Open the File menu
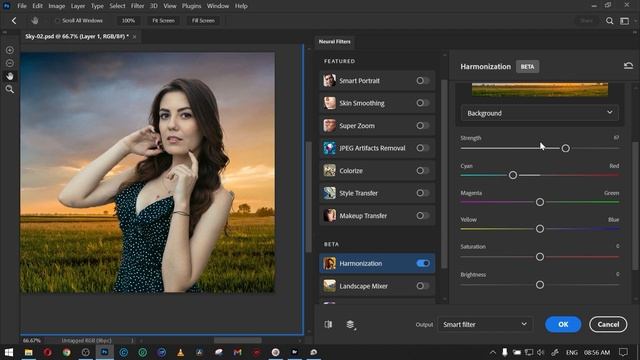Viewport: 640px width, 360px height. tap(22, 6)
